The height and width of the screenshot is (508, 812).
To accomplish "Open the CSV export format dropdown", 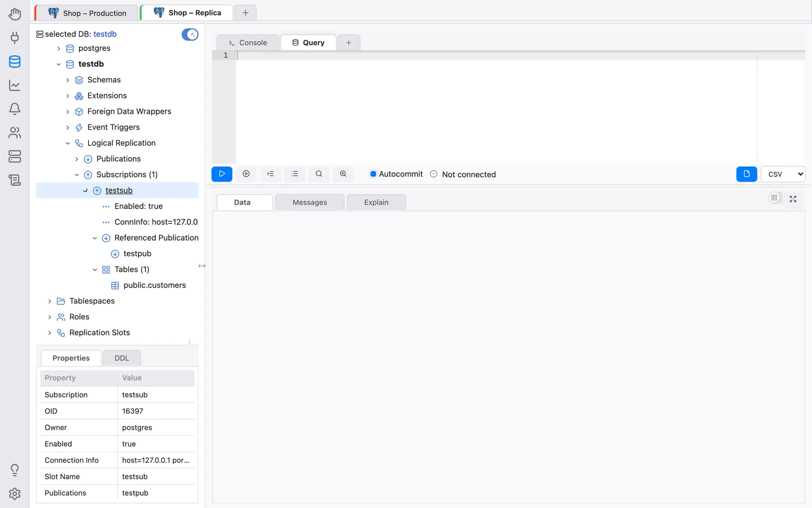I will pyautogui.click(x=783, y=174).
